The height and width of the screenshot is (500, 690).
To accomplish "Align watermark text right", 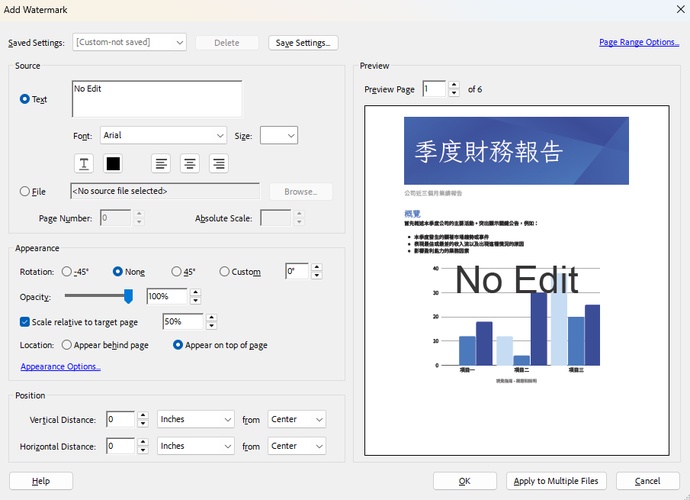I will click(217, 163).
